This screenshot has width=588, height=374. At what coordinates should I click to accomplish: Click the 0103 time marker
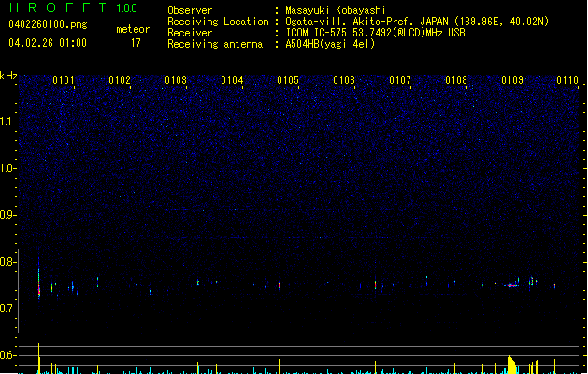[x=176, y=80]
